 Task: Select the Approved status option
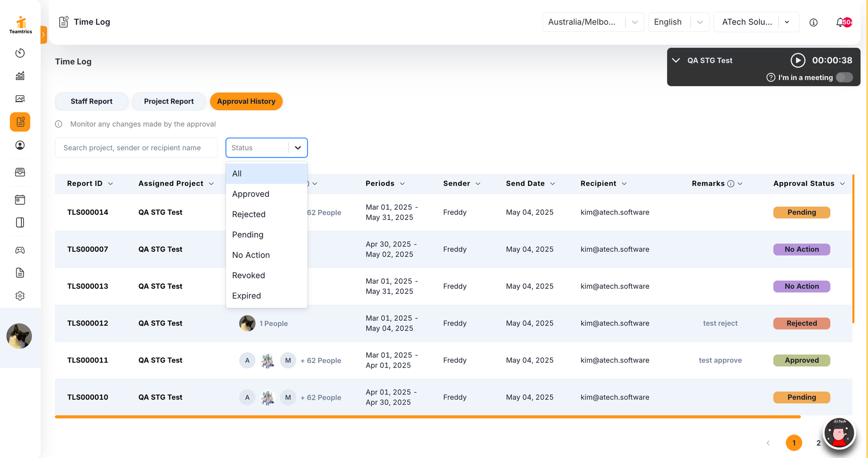pyautogui.click(x=267, y=194)
